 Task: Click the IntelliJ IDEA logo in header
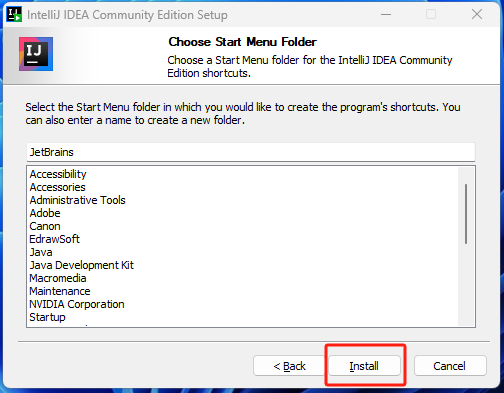(36, 54)
